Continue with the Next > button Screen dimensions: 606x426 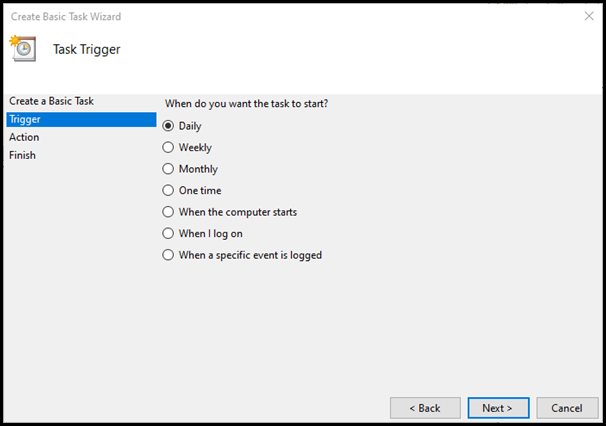click(x=498, y=408)
